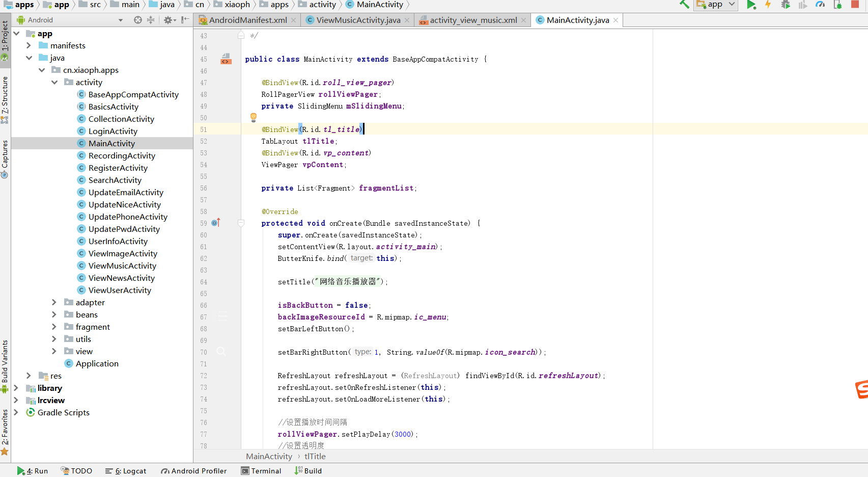Viewport: 868px width, 477px height.
Task: Expand the manifests folder
Action: [x=29, y=46]
